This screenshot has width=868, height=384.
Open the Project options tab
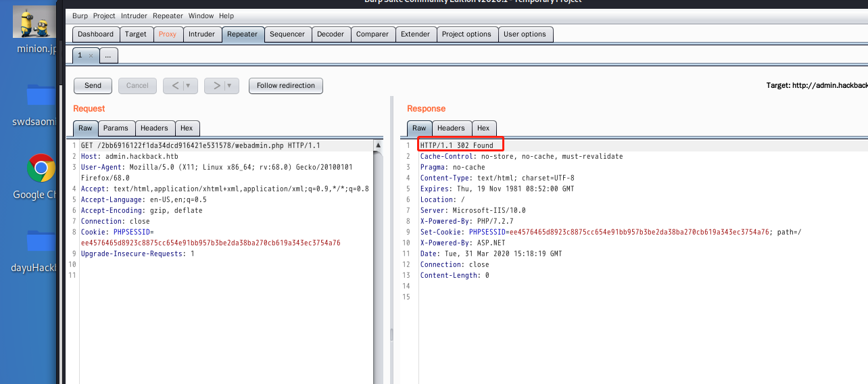466,34
